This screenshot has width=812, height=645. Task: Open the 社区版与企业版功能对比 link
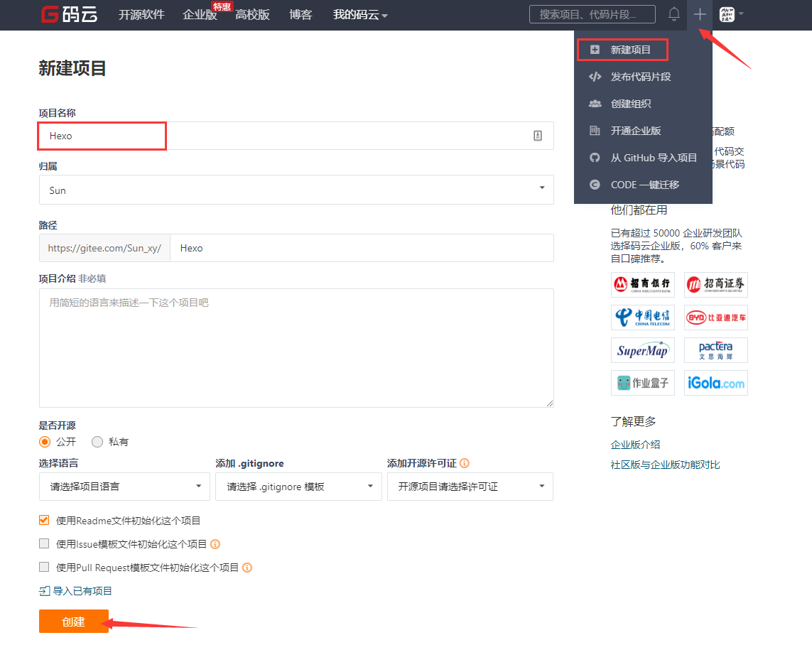665,465
